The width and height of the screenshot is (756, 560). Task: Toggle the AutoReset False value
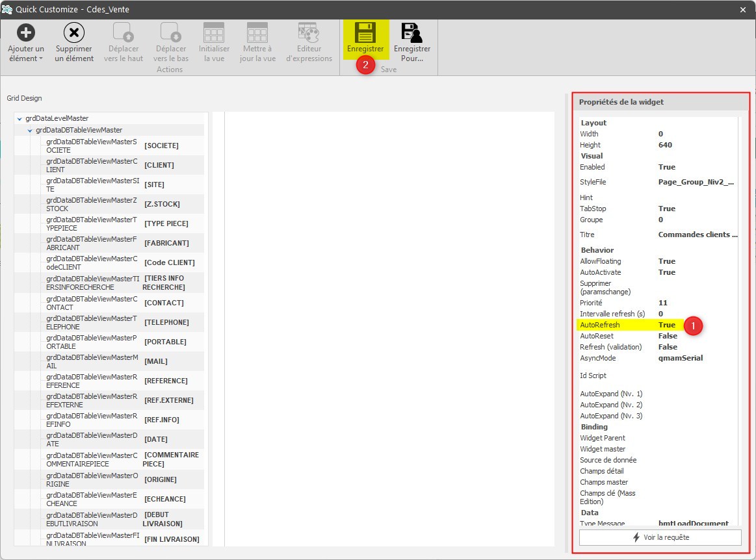click(668, 336)
